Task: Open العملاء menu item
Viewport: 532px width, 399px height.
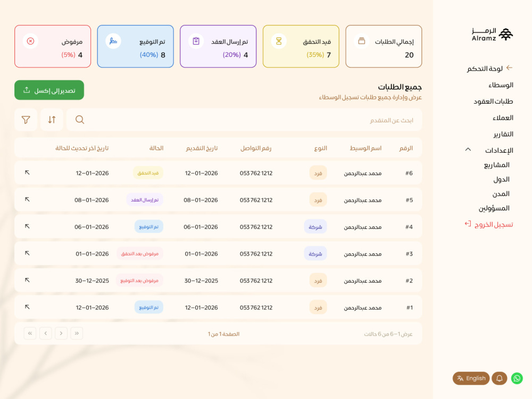Action: [x=503, y=118]
